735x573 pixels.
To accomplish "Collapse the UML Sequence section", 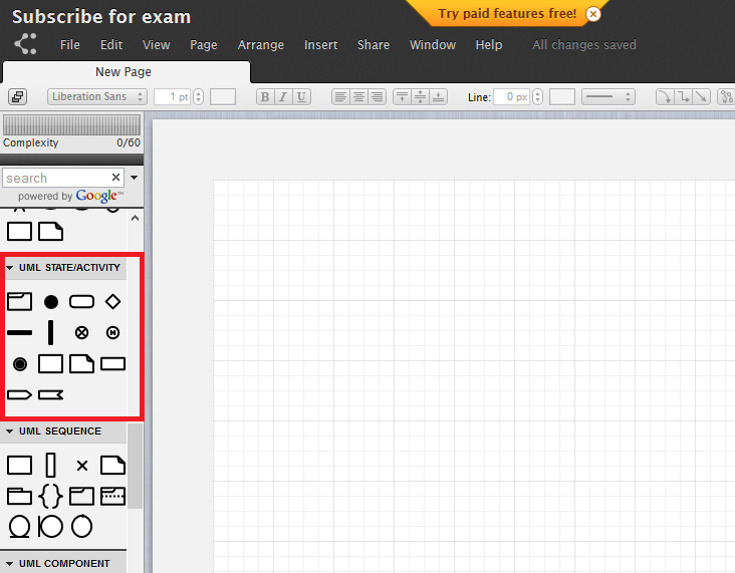I will point(9,431).
